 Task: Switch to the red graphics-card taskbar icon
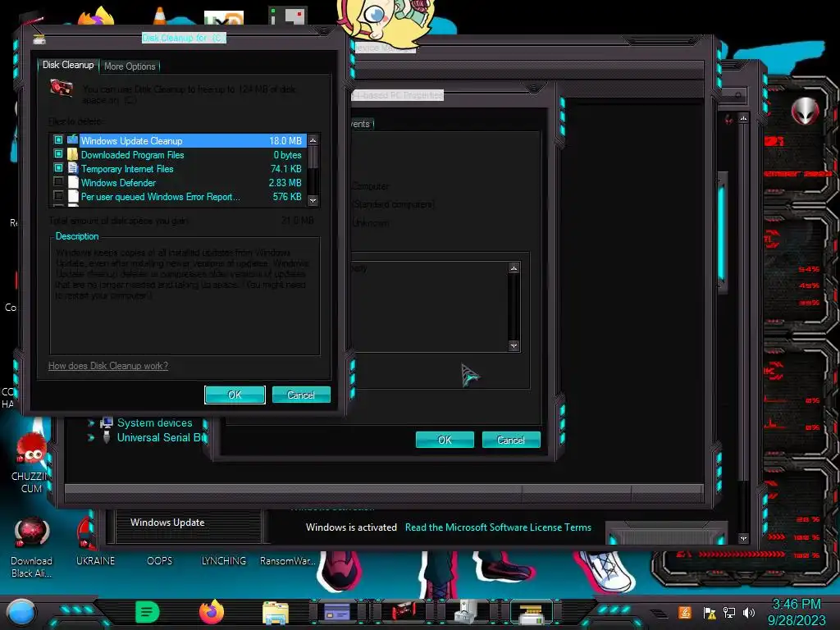click(x=403, y=612)
